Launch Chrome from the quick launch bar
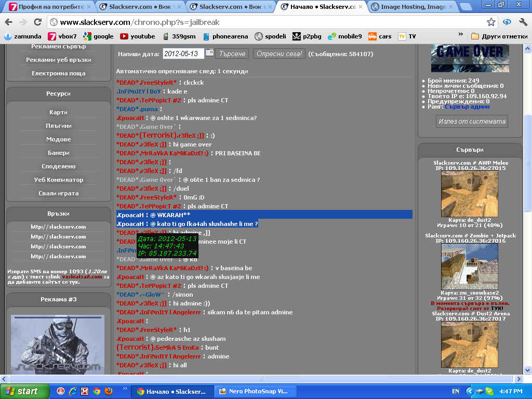Screen dimensions: 532x399 (x=97, y=391)
